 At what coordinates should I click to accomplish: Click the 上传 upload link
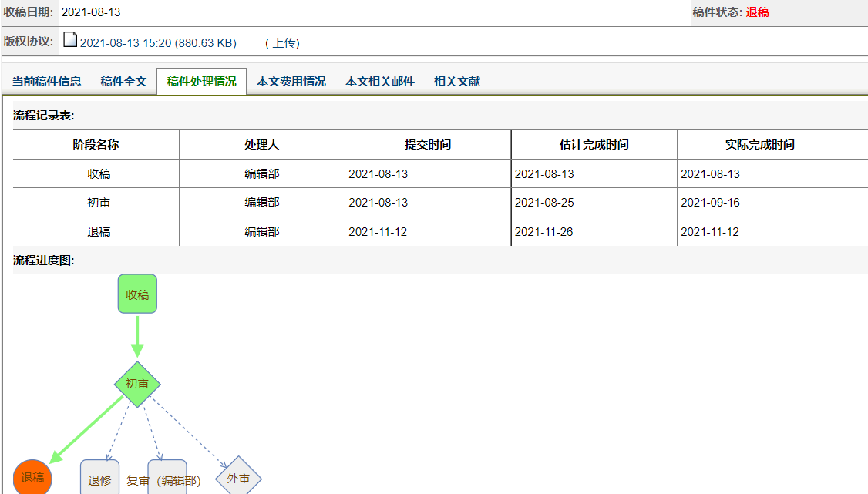coord(282,43)
